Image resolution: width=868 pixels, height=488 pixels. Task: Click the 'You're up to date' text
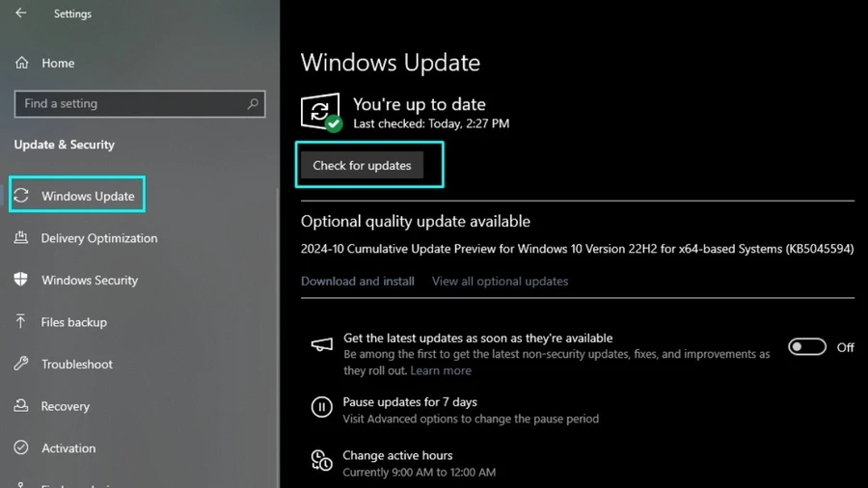pos(420,104)
